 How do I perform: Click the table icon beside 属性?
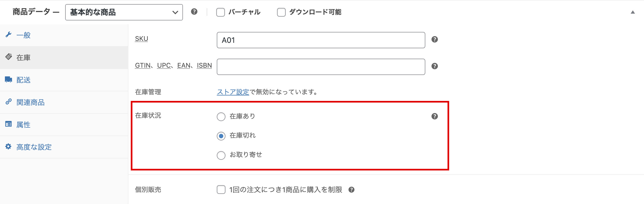(8, 124)
